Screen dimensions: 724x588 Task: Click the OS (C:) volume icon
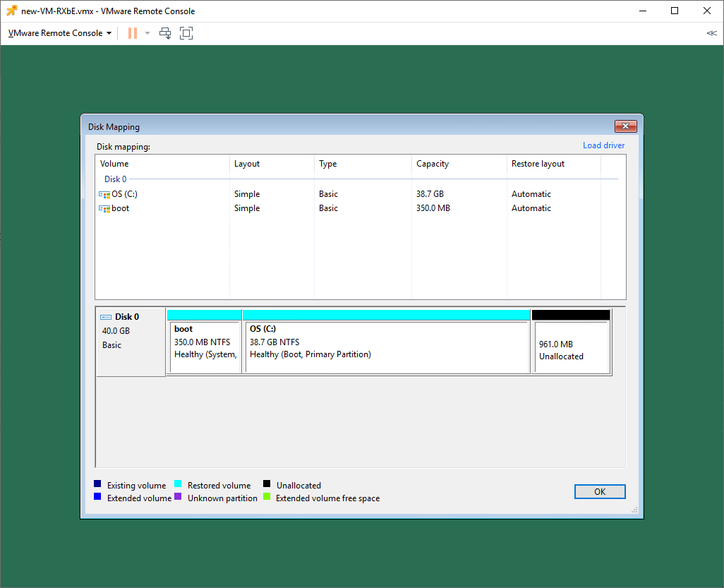[x=104, y=194]
